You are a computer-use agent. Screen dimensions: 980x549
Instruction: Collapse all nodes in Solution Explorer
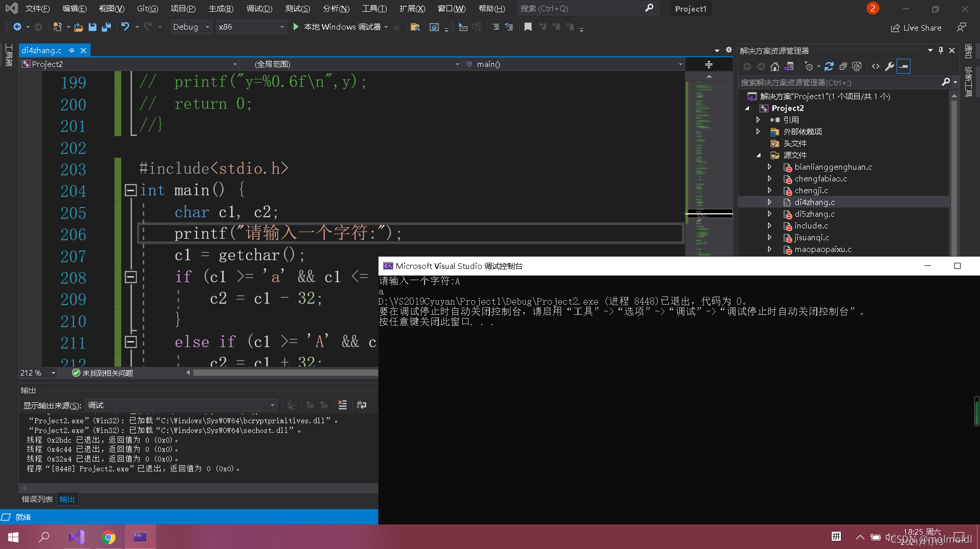[x=843, y=66]
